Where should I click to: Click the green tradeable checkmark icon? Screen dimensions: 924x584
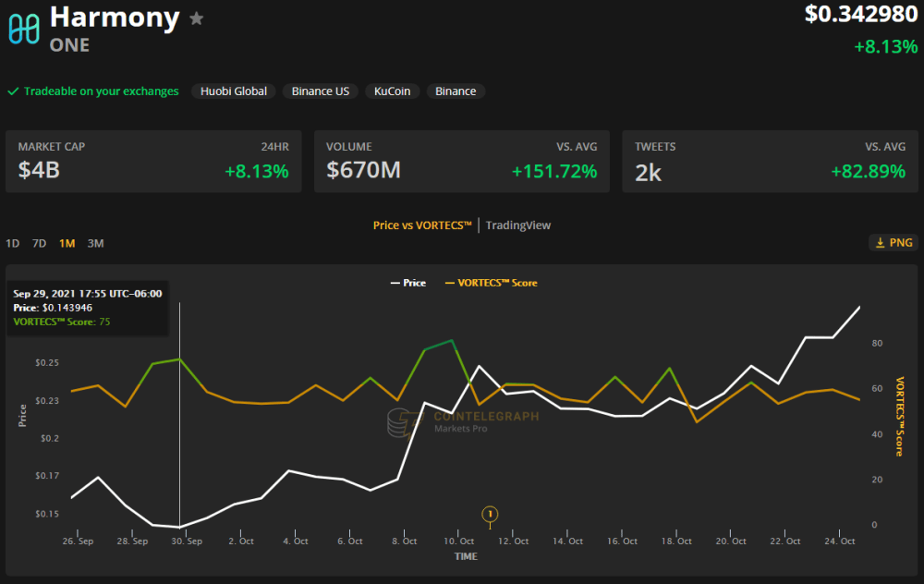(x=13, y=91)
